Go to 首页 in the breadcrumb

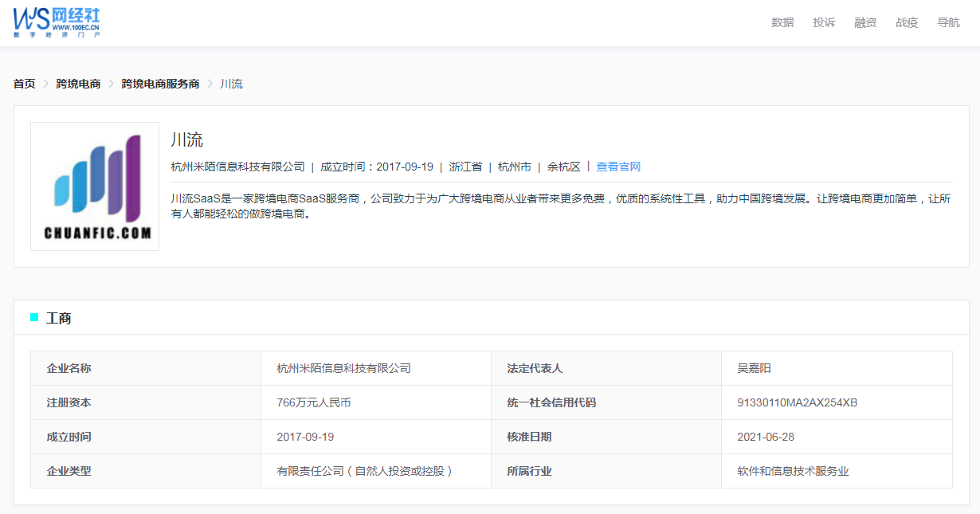click(25, 84)
